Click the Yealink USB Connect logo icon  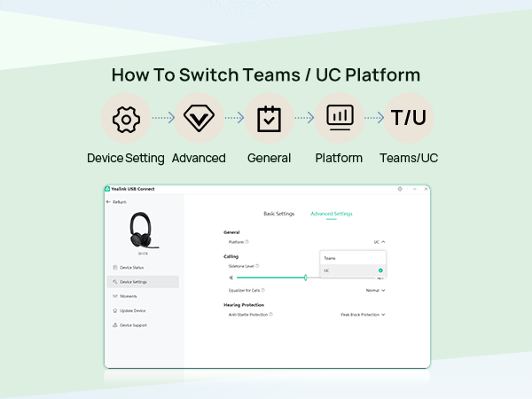(x=107, y=189)
